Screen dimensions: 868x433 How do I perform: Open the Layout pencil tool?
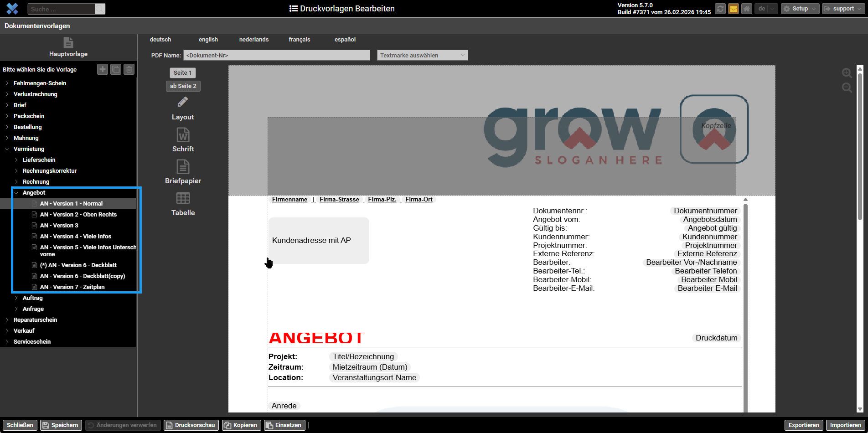point(183,102)
